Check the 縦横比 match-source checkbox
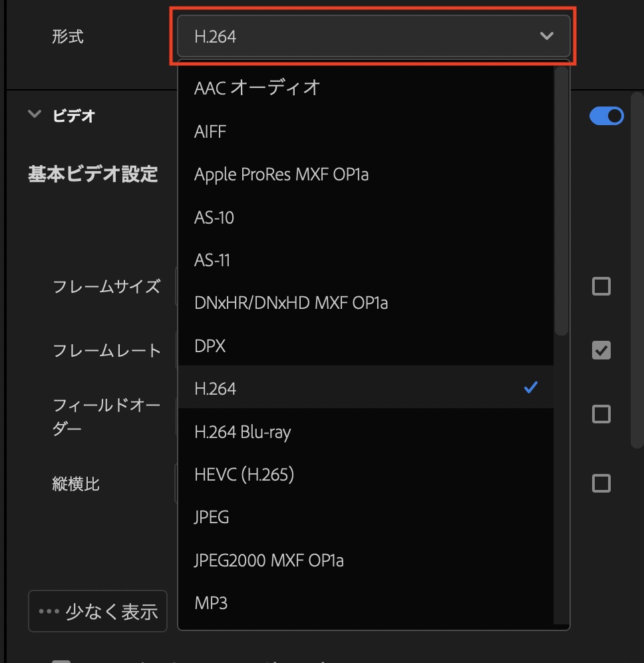 pyautogui.click(x=601, y=483)
